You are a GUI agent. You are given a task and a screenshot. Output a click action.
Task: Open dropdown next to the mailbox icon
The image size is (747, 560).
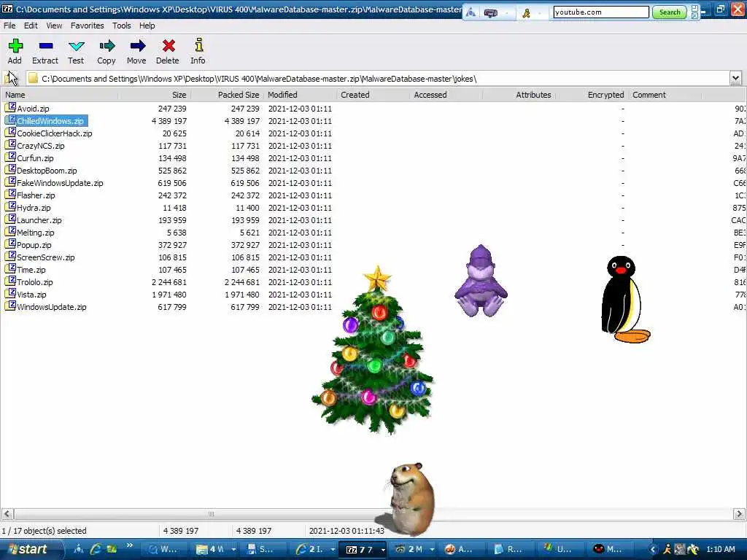507,13
